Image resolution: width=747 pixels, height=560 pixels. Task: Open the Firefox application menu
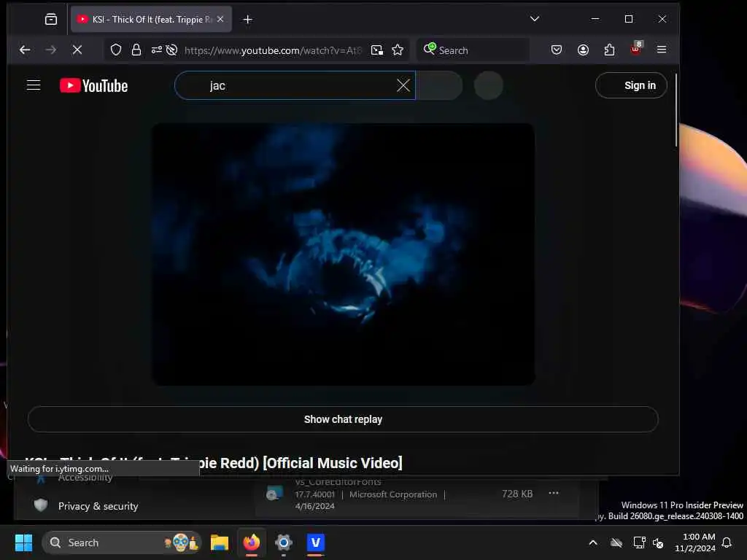[x=661, y=50]
